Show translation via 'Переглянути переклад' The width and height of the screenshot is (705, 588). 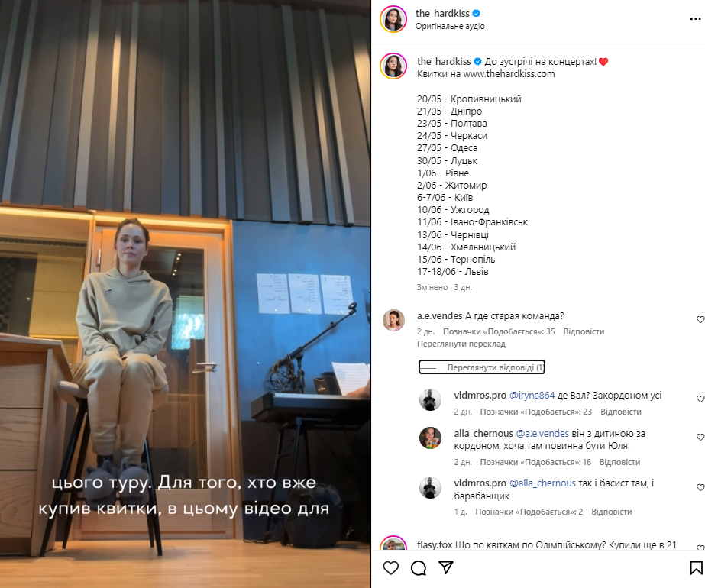click(461, 344)
